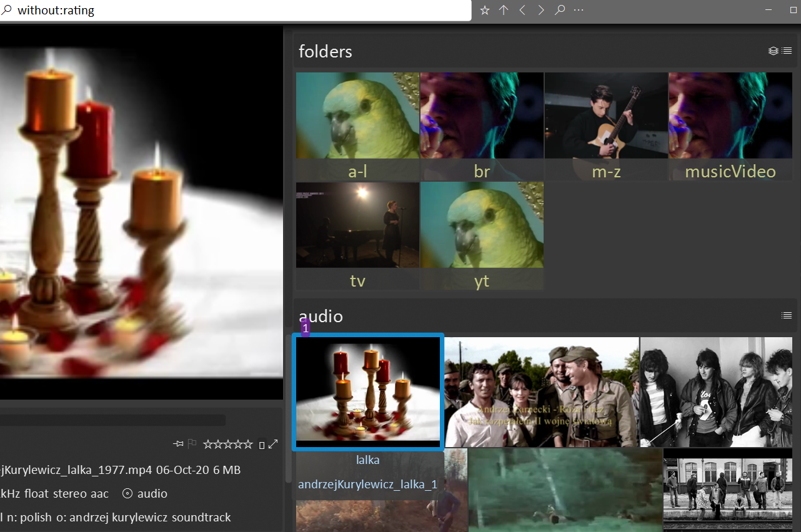
Task: Click the 'float stereo aac' audio format text
Action: pyautogui.click(x=65, y=494)
